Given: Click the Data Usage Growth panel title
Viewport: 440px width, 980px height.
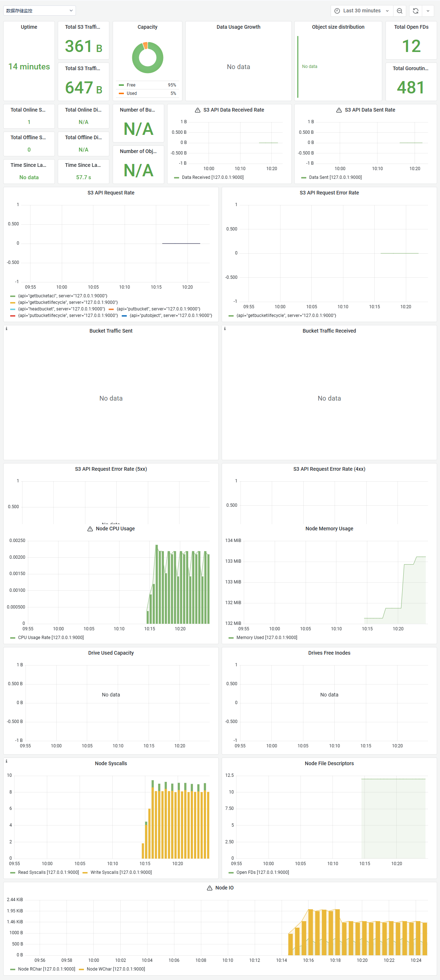Looking at the screenshot, I should 238,27.
